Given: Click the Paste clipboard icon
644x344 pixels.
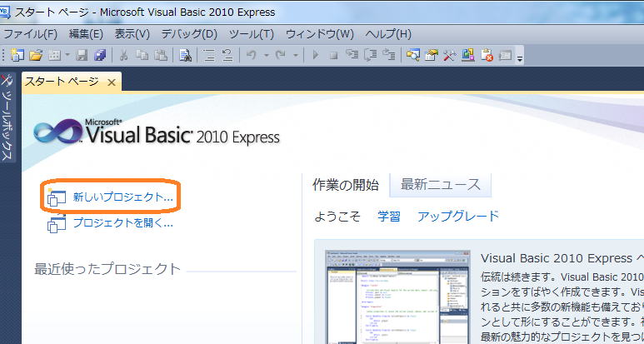Looking at the screenshot, I should coord(161,56).
